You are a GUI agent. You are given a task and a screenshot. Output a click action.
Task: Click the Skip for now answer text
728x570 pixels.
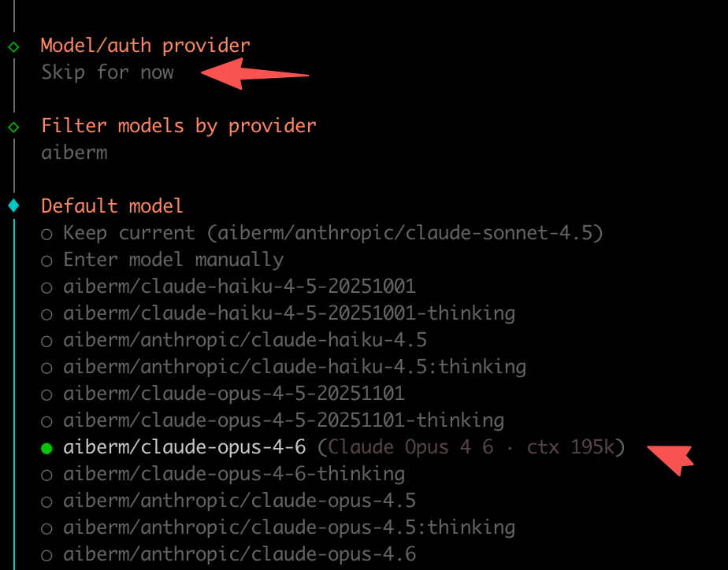107,73
